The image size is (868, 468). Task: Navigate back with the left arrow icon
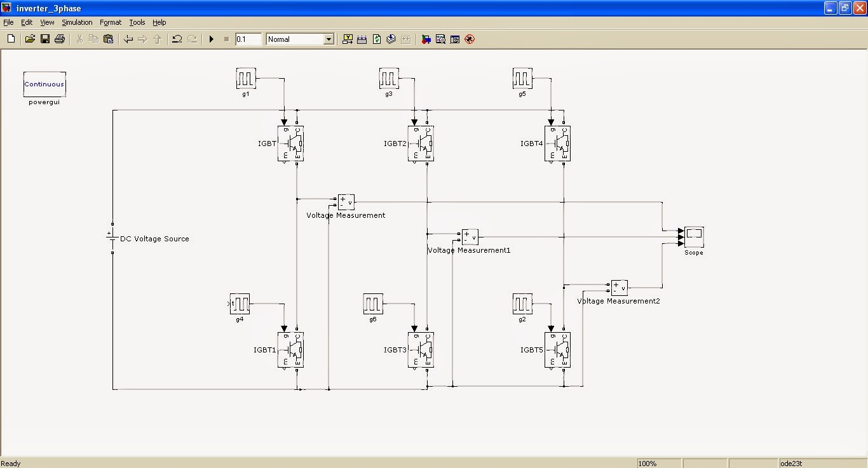point(128,39)
